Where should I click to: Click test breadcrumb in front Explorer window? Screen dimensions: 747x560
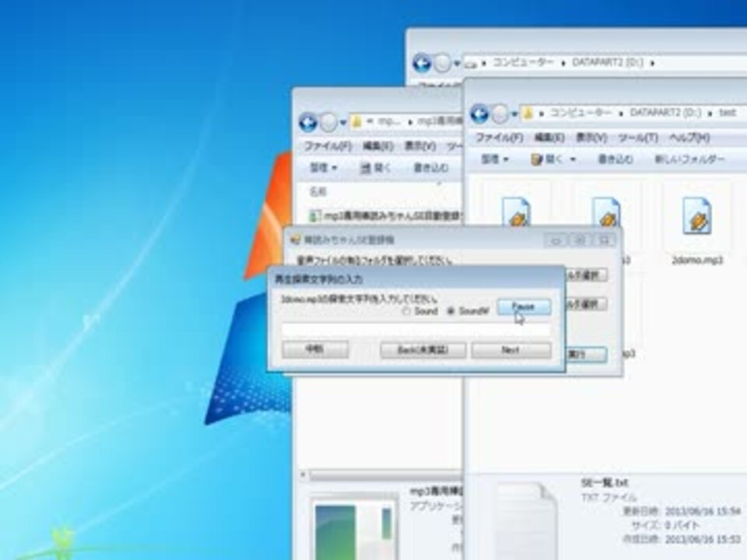click(728, 113)
